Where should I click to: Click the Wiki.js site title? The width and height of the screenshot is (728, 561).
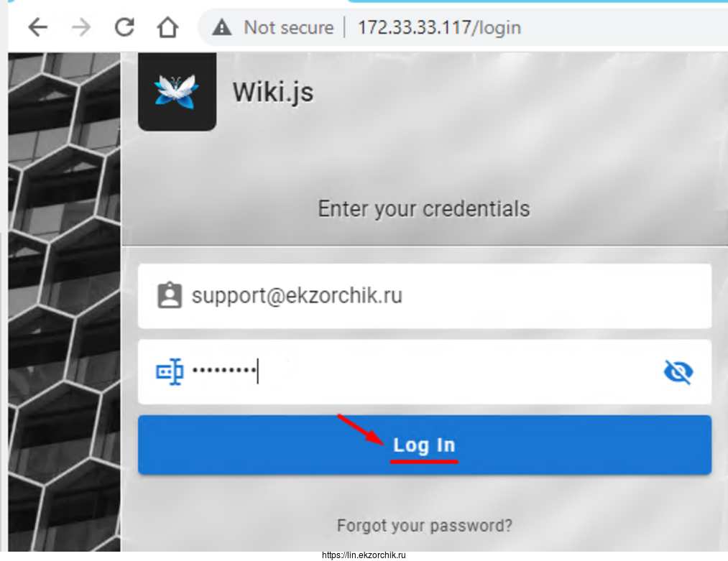pos(273,92)
